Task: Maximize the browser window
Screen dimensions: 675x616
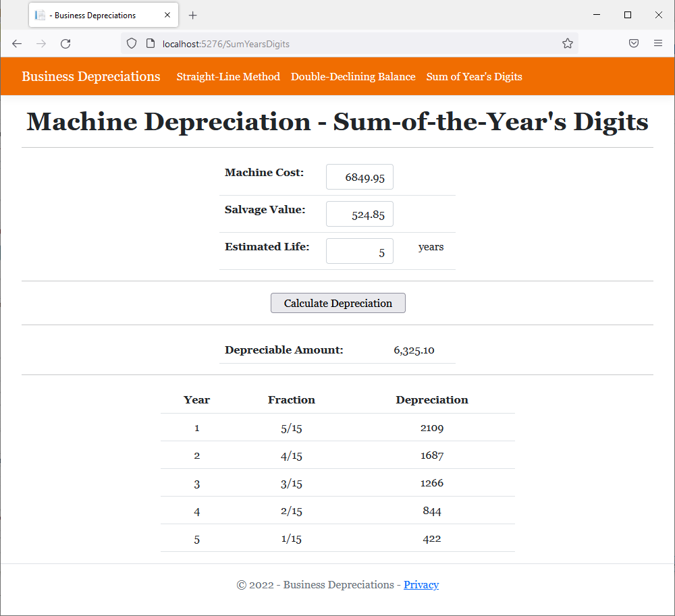Action: tap(628, 15)
